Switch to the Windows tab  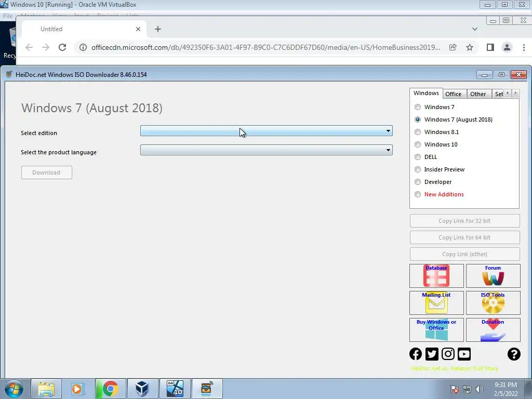(x=426, y=94)
